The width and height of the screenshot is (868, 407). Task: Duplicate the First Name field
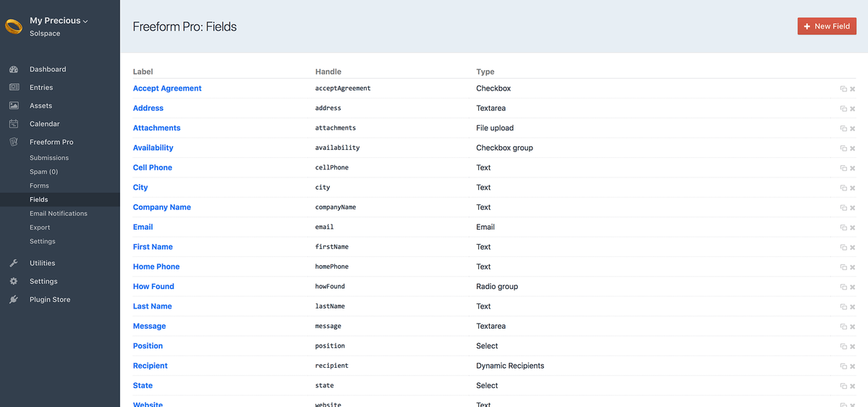coord(843,247)
